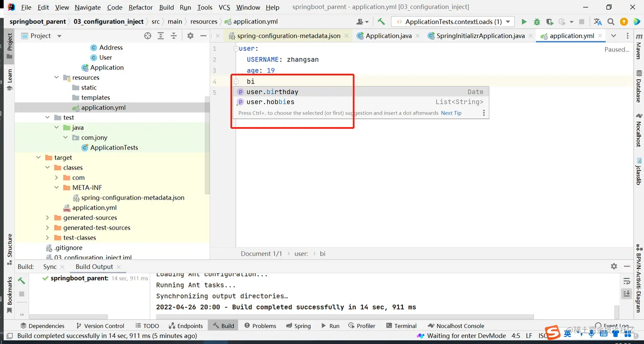The height and width of the screenshot is (344, 644).
Task: Click the rebuild hammer icon in the Build panel
Action: pyautogui.click(x=21, y=280)
